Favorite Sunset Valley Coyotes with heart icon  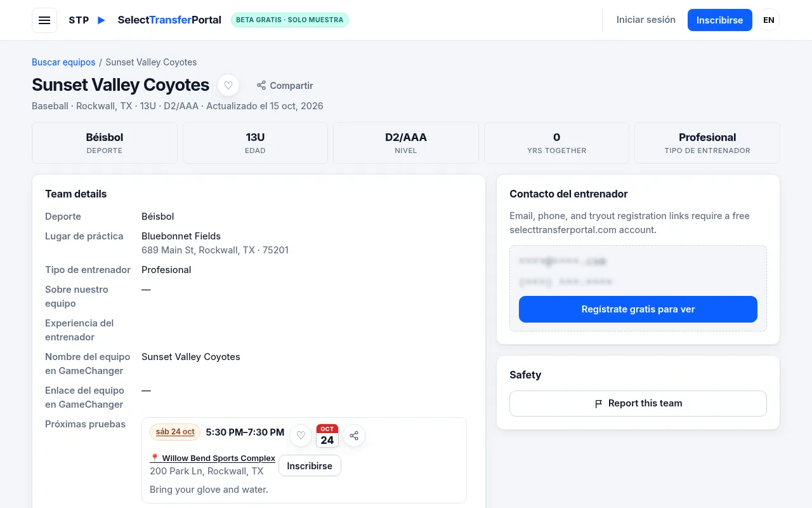pos(228,85)
